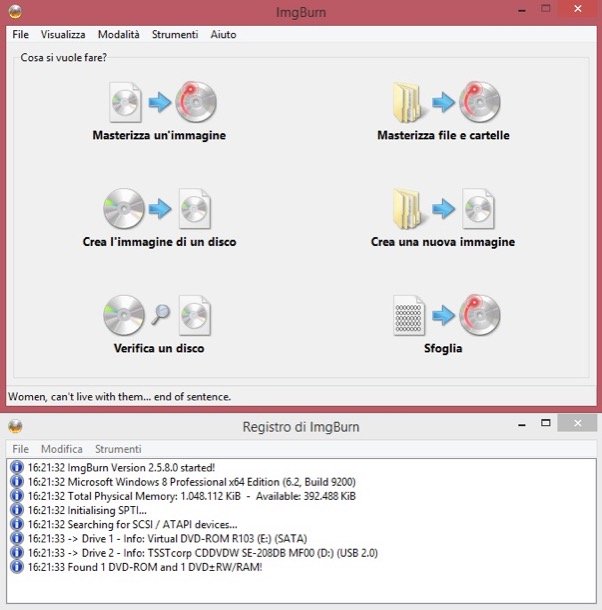Close the ImgBurn main window
602x610 pixels.
[577, 9]
